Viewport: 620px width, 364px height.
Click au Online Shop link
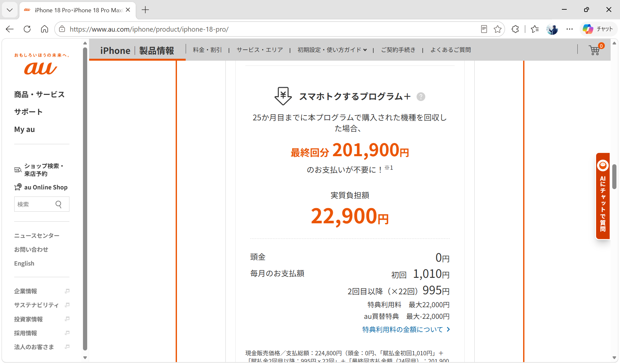[46, 187]
